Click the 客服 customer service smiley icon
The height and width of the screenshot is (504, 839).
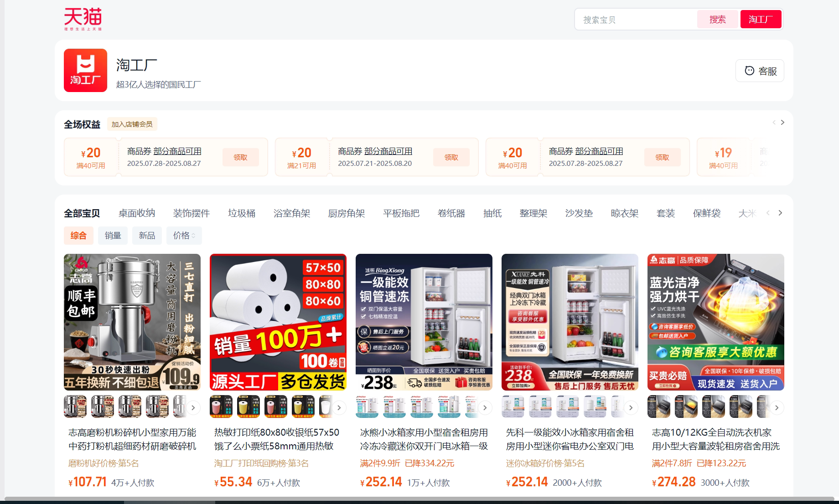pyautogui.click(x=749, y=71)
